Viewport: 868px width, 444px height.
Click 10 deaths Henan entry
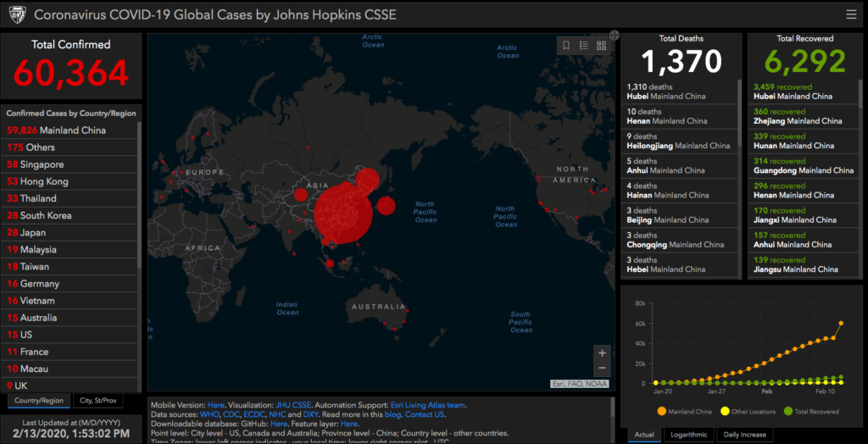[680, 116]
